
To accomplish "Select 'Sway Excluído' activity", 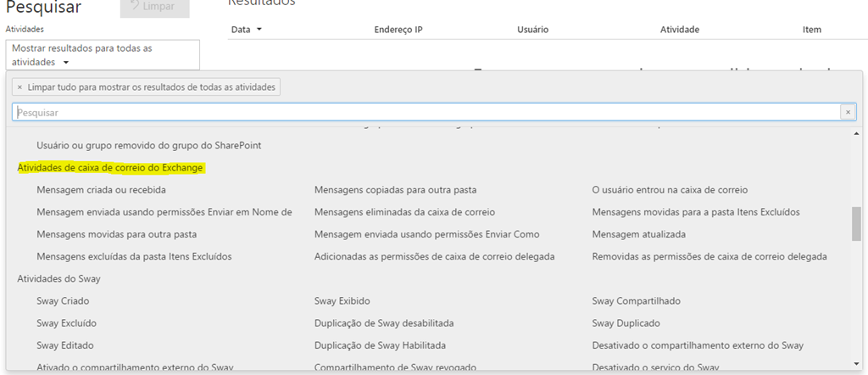I will [x=64, y=323].
